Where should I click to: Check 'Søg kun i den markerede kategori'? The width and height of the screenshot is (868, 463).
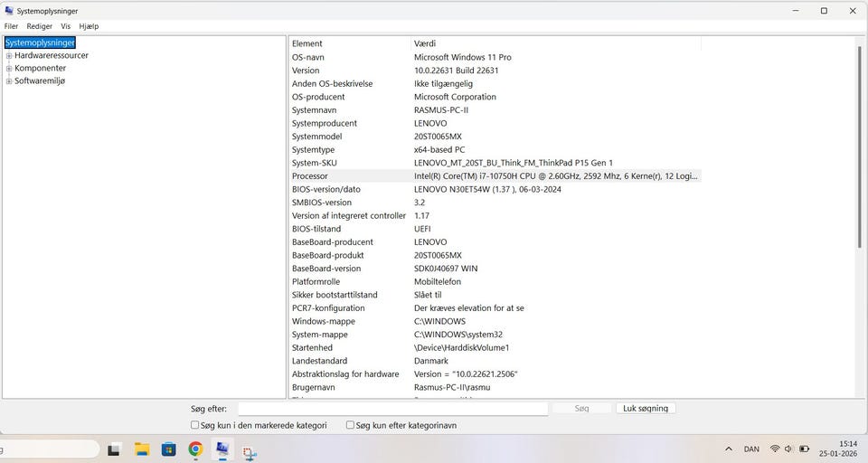click(195, 425)
